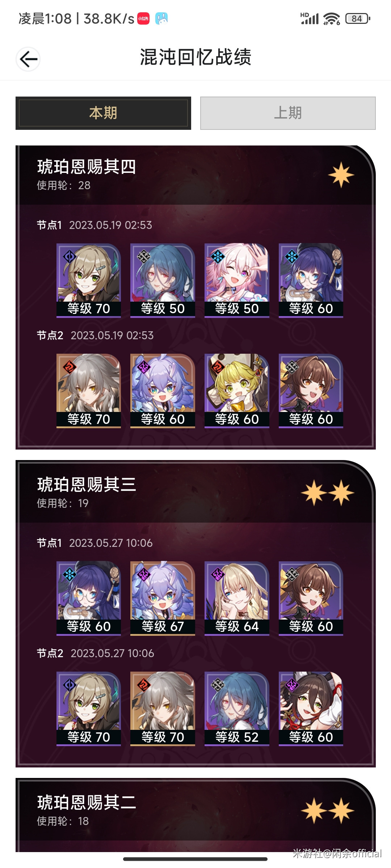The height and width of the screenshot is (868, 391).
Task: Tap the back arrow icon
Action: [x=28, y=59]
